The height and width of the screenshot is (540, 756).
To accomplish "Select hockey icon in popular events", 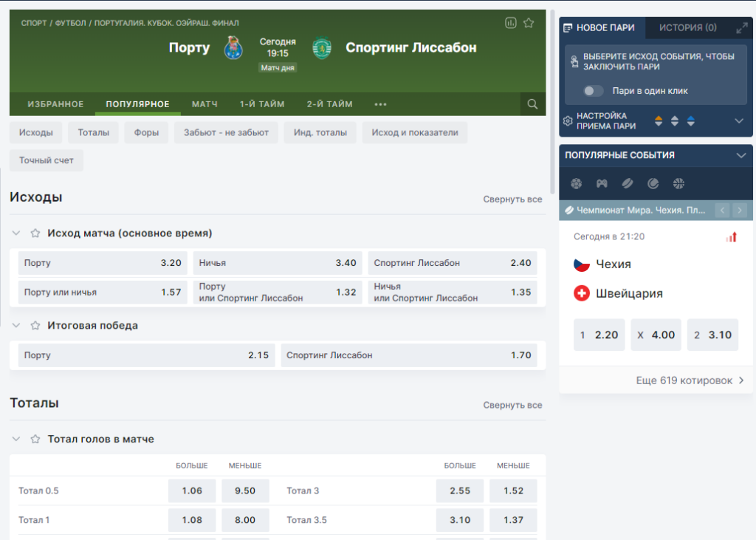I will 628,183.
